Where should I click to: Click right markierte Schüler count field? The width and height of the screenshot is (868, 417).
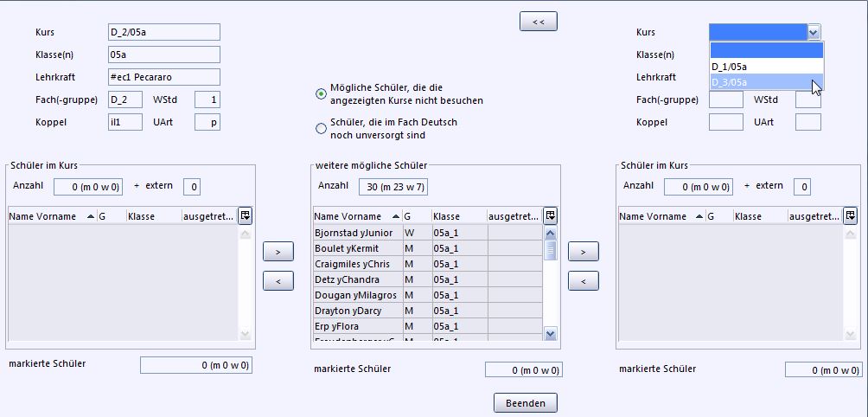coord(823,370)
